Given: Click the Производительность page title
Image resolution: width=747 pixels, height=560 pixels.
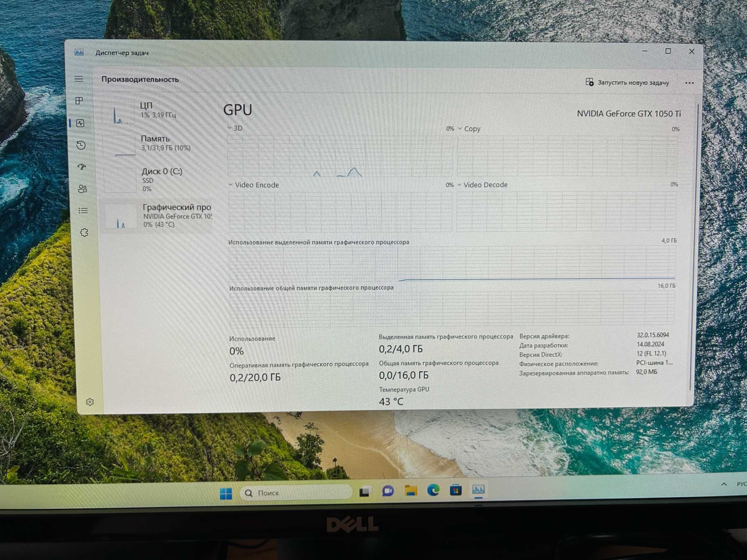Looking at the screenshot, I should tap(140, 79).
